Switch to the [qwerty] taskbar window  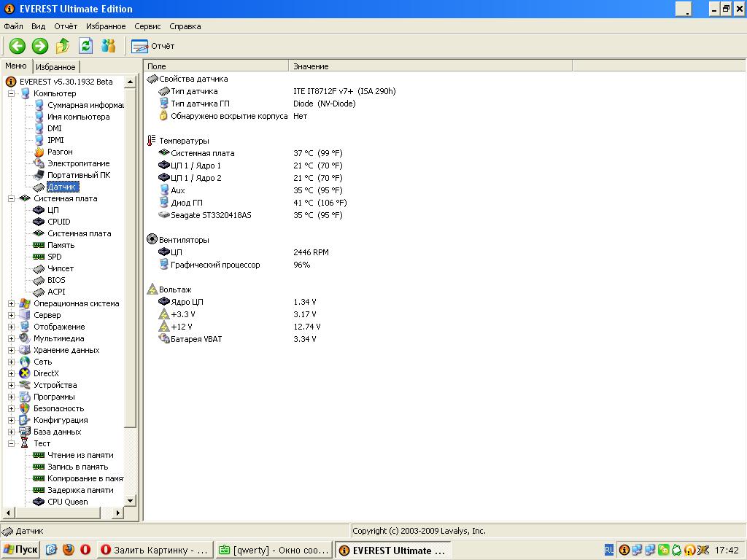pyautogui.click(x=274, y=550)
